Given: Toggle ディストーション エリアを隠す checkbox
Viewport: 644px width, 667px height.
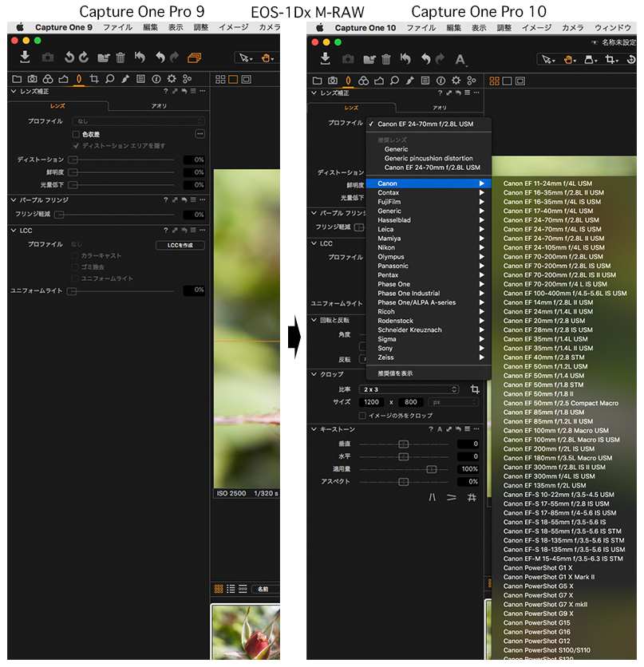Looking at the screenshot, I should [76, 146].
